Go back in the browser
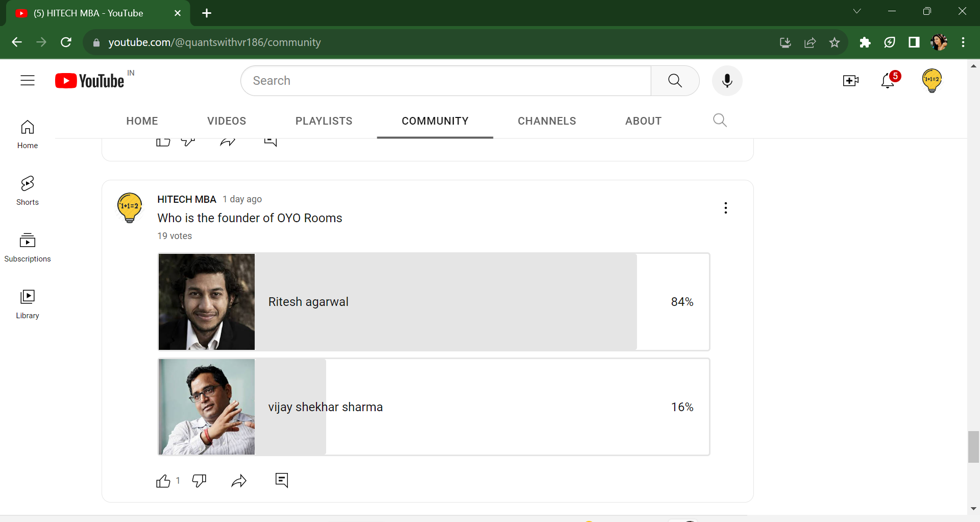Viewport: 980px width, 522px height. click(17, 42)
